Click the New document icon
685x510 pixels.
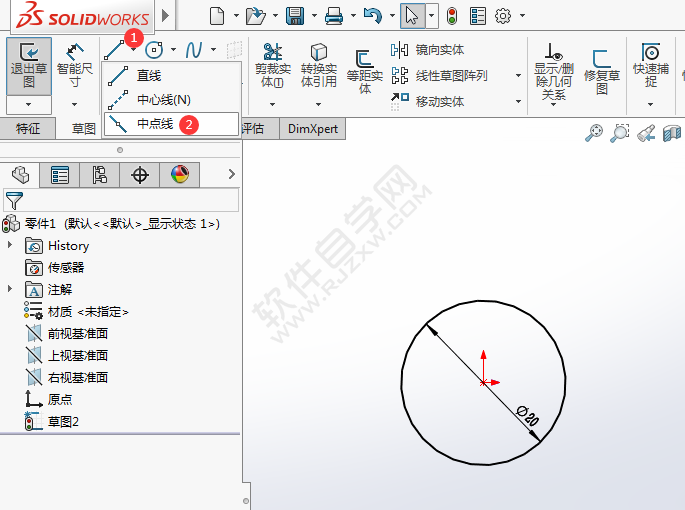pos(217,16)
